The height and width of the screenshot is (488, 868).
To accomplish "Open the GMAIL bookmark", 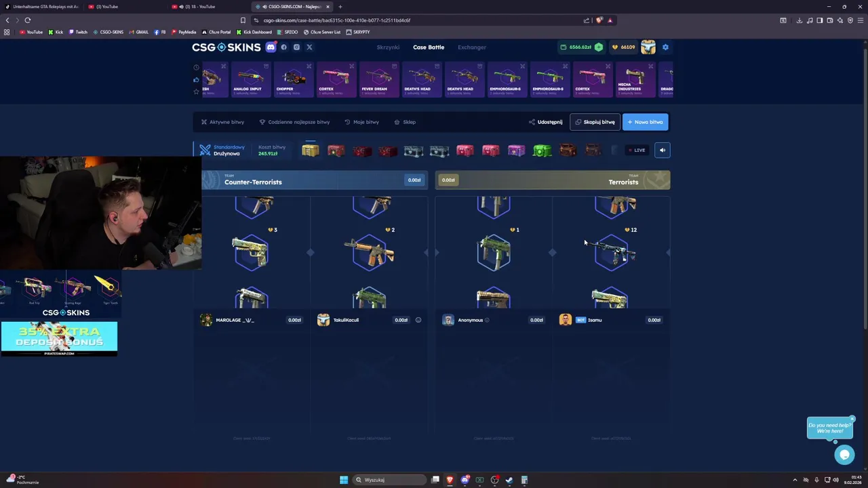I will click(139, 32).
